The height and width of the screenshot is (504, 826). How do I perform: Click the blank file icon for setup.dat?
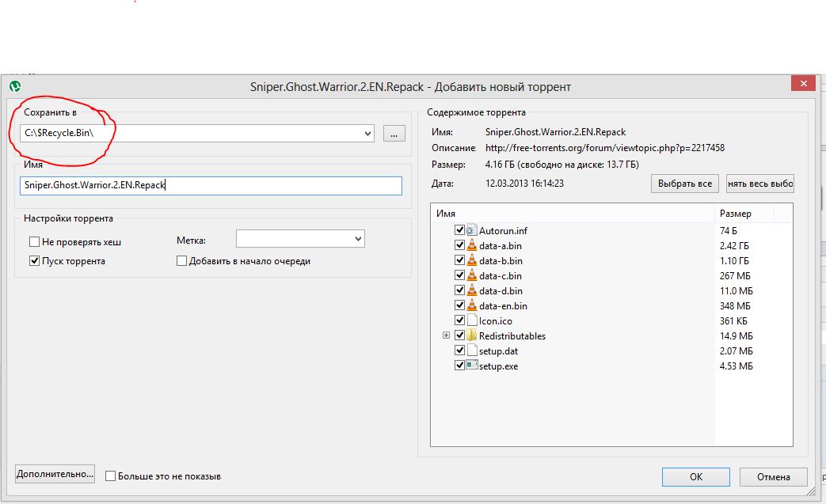tap(471, 351)
